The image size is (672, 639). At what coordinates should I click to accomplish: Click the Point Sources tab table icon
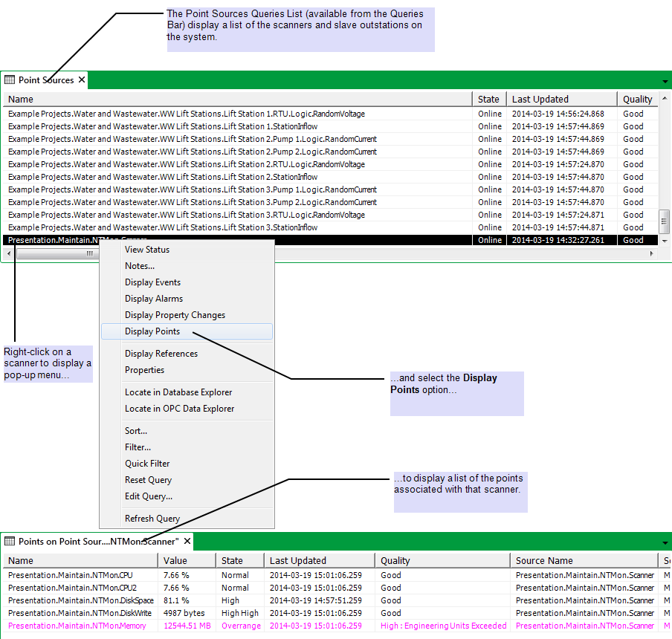coord(10,80)
